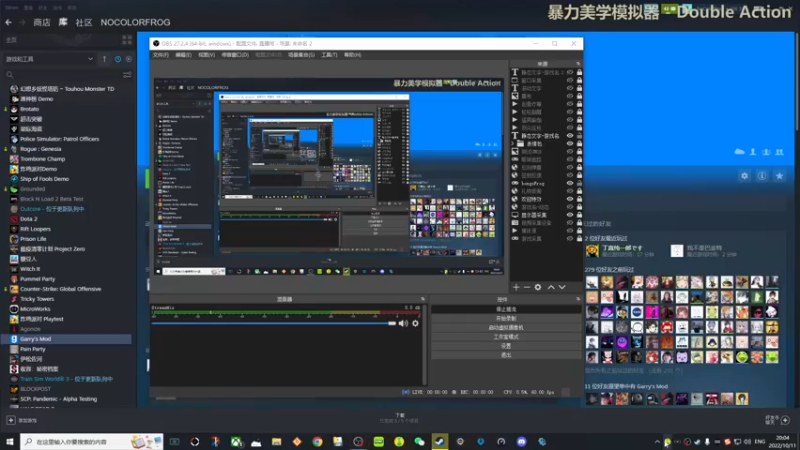Open friends and chat plus icon at bottom right

(x=785, y=420)
